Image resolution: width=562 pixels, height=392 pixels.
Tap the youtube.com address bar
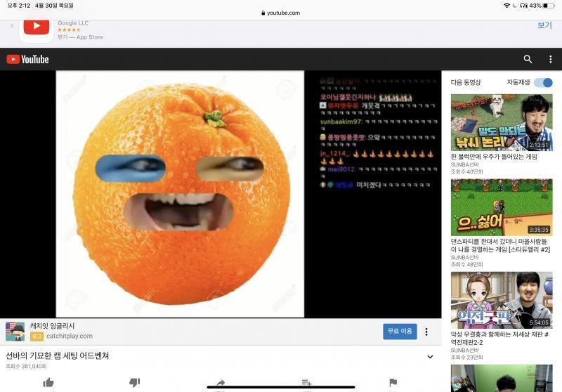(280, 13)
